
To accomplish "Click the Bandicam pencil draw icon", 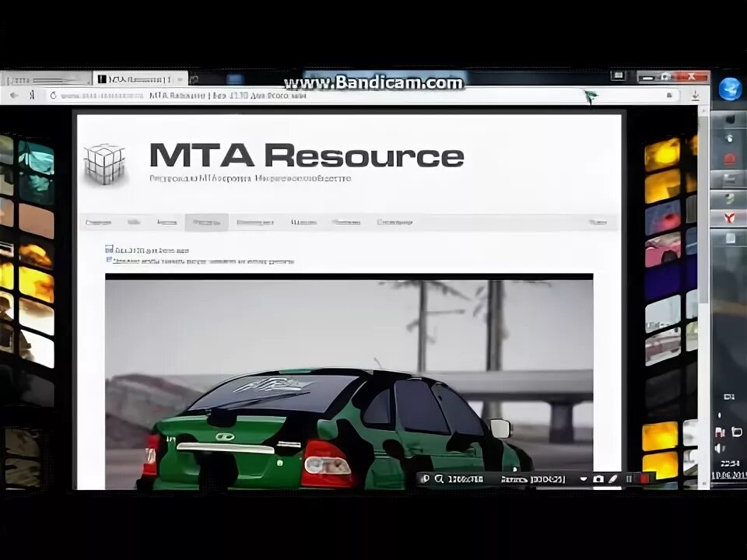I will [613, 479].
